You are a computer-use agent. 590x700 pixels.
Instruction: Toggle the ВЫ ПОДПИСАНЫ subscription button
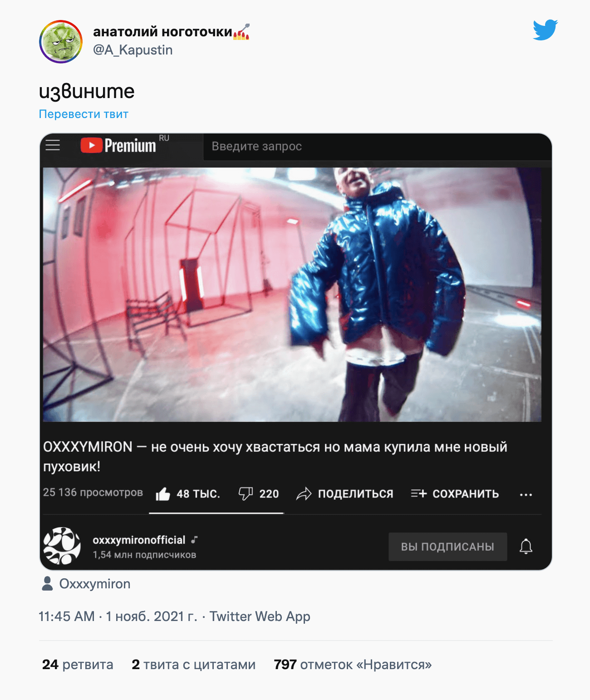coord(447,547)
